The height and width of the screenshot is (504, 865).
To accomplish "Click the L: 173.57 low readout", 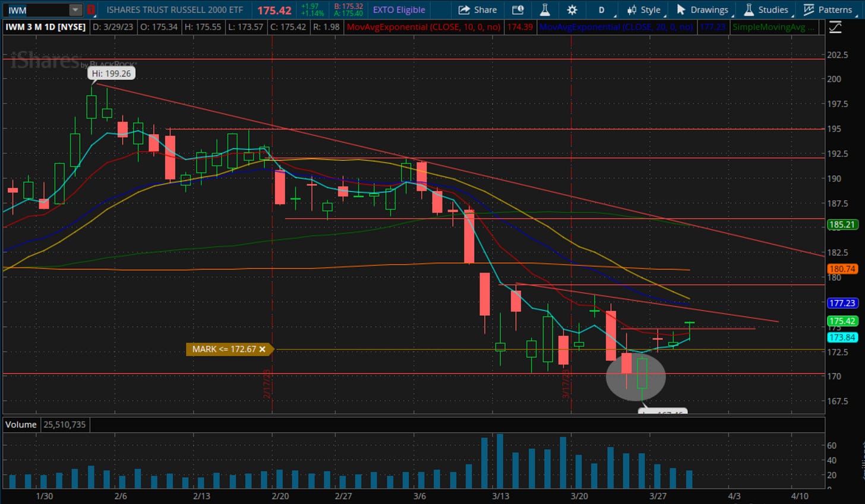I will tap(245, 27).
